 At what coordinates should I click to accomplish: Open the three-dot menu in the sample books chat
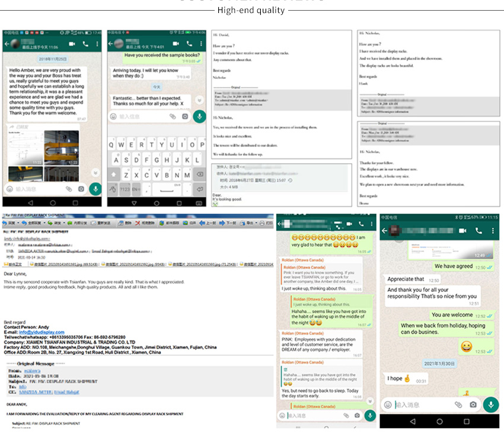click(201, 43)
